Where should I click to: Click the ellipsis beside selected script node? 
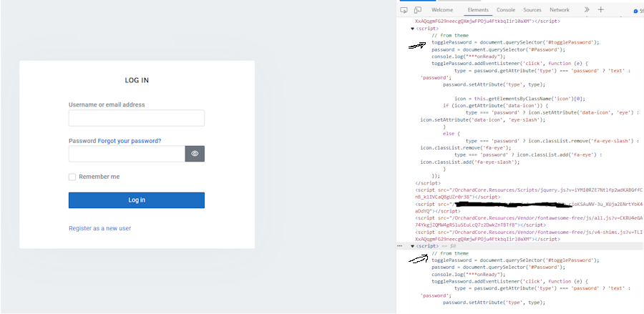click(x=399, y=246)
